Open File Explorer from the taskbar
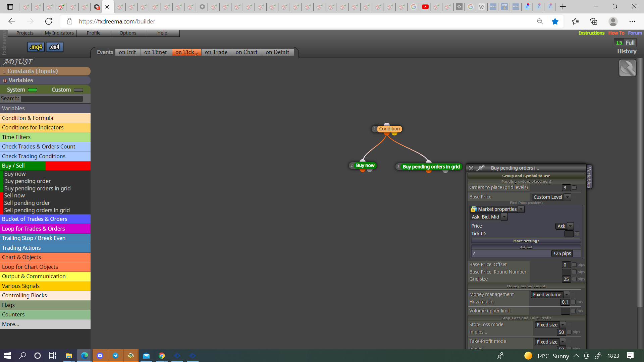The image size is (644, 362). point(69,356)
